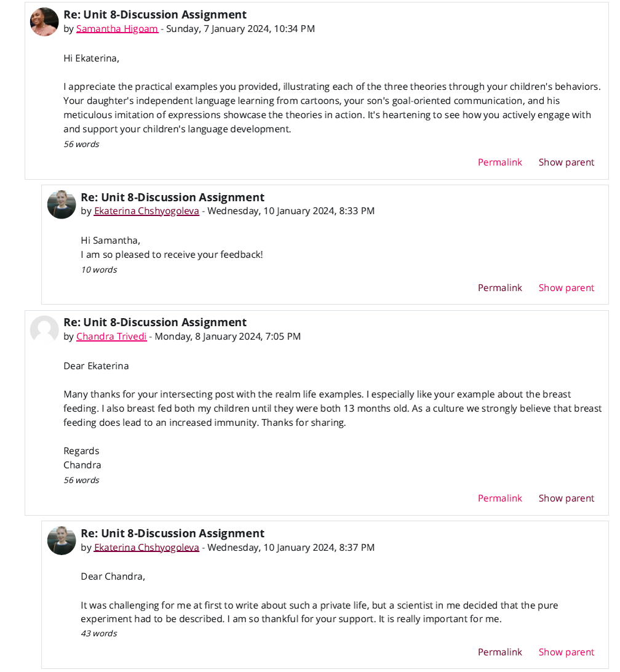Click the 'Dear Ekaterina' greeting text

click(96, 366)
